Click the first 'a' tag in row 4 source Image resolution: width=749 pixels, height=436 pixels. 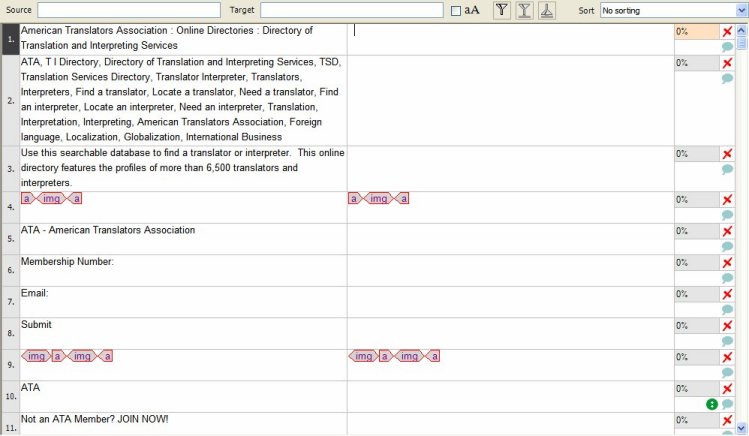[27, 198]
